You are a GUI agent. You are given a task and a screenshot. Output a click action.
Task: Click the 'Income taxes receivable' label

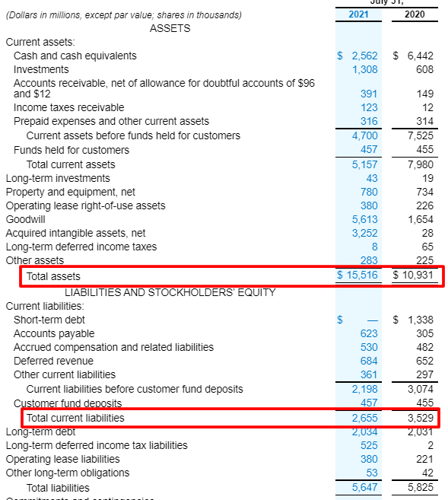(68, 108)
